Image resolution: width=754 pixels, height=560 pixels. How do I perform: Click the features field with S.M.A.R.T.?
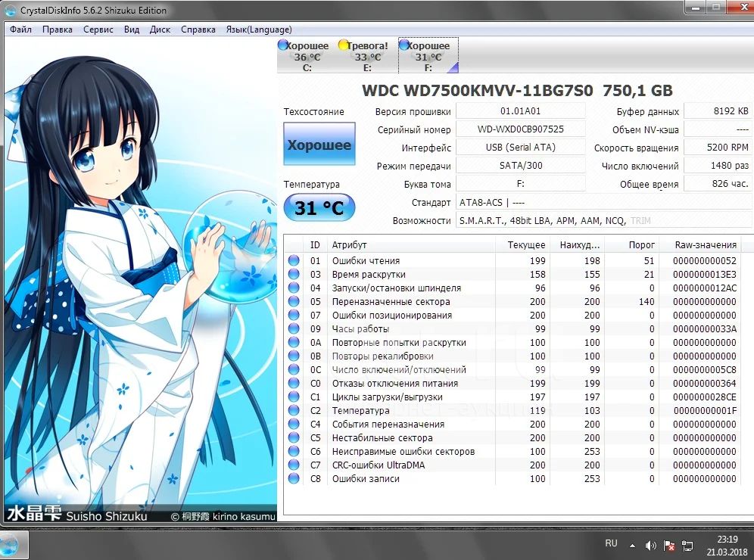[x=604, y=221]
